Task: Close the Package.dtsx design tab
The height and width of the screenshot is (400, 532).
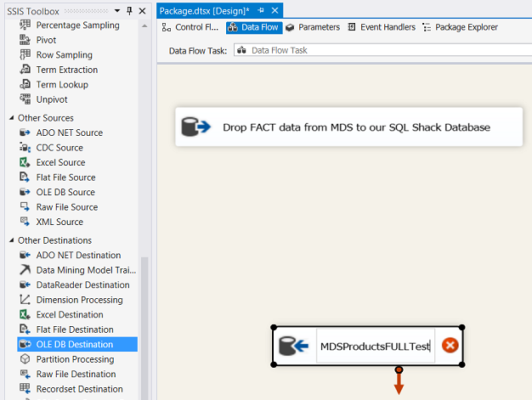Action: 274,10
